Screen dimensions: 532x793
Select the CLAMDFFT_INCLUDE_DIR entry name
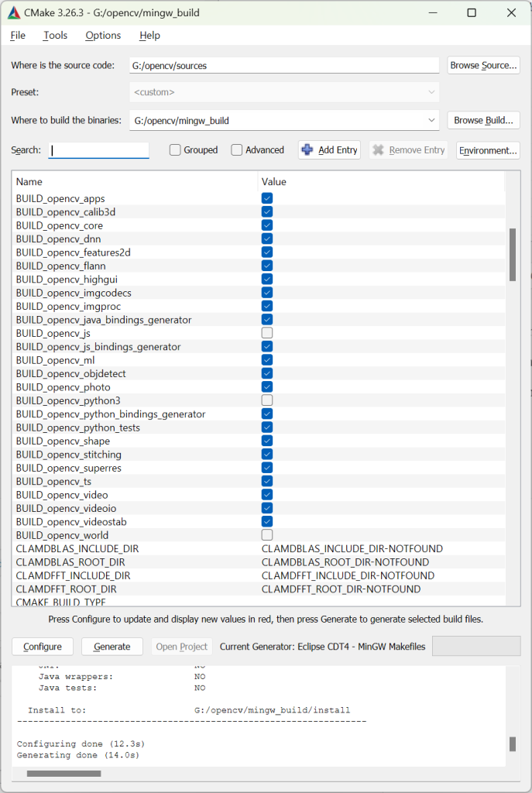(73, 575)
